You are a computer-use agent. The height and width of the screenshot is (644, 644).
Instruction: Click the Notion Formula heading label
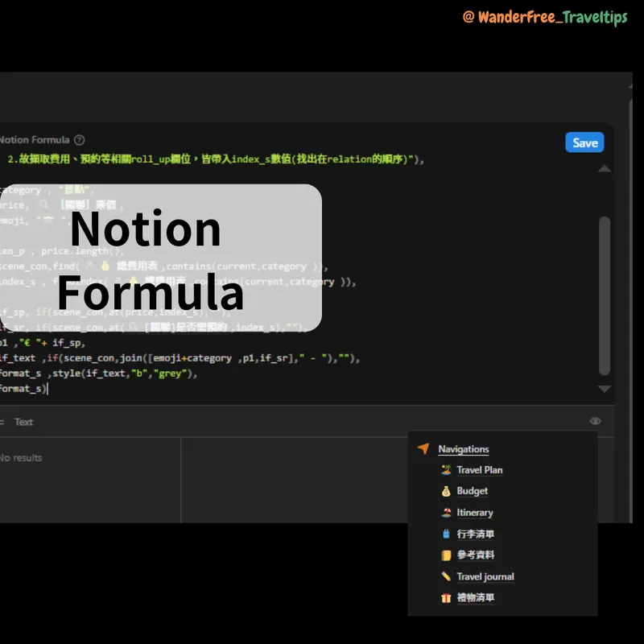tap(35, 140)
